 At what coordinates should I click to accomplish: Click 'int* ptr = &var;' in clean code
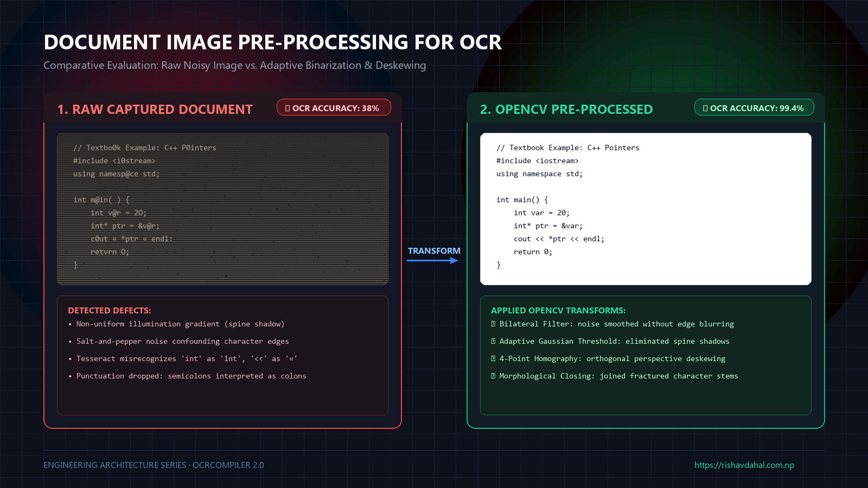coord(548,226)
